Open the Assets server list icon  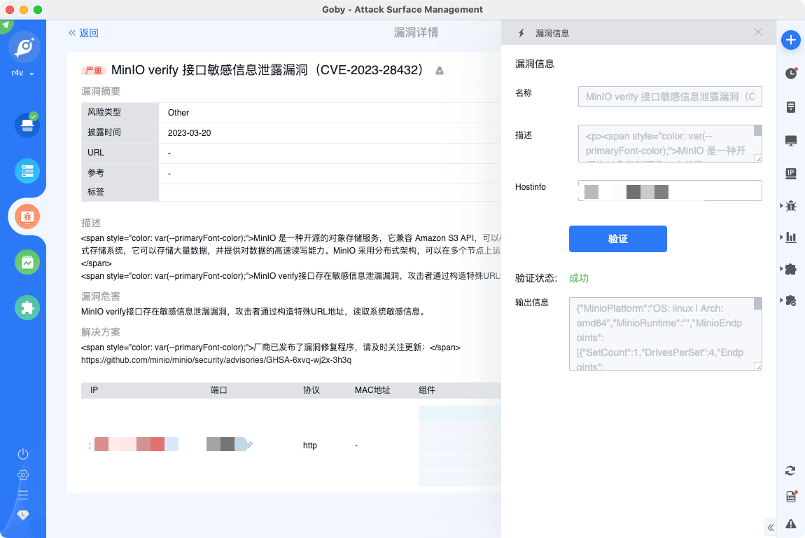click(x=27, y=171)
